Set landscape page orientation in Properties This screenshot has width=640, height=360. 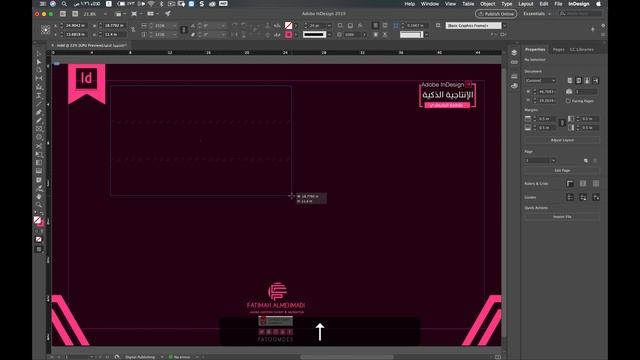[x=578, y=80]
